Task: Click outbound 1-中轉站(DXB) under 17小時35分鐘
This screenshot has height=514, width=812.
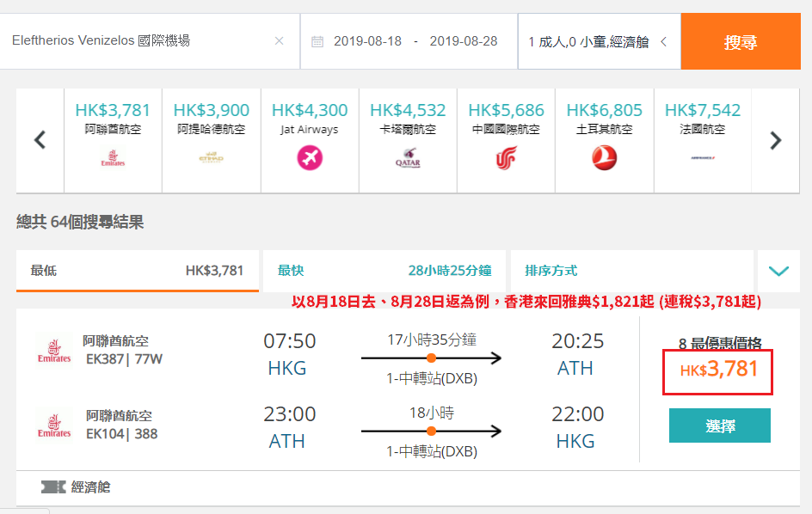Action: pyautogui.click(x=432, y=378)
